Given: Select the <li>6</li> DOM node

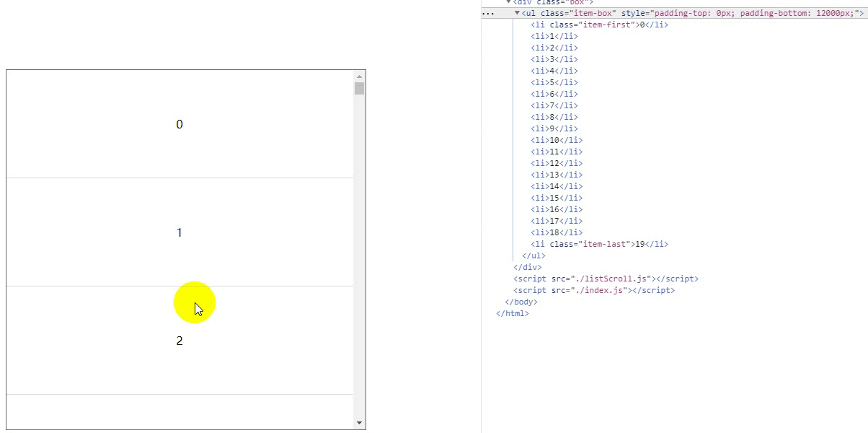Looking at the screenshot, I should pos(554,94).
